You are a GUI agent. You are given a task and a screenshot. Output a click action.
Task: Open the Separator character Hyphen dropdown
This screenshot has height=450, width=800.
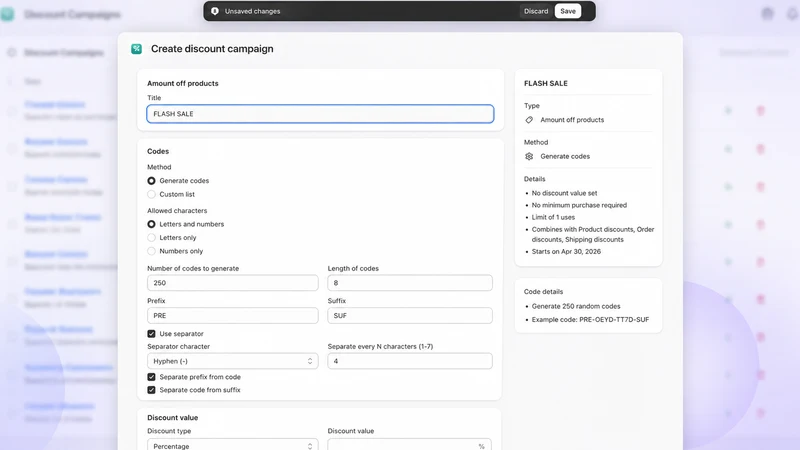pyautogui.click(x=233, y=361)
